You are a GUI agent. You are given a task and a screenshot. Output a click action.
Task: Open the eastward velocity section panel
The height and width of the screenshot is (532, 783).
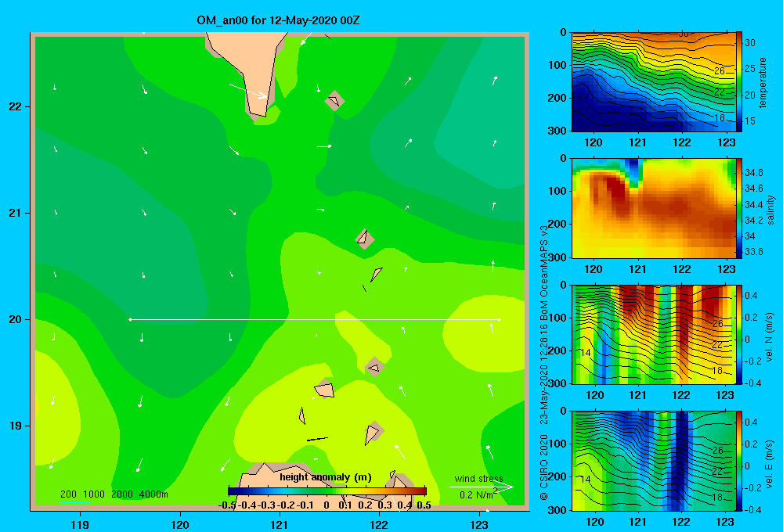653,461
